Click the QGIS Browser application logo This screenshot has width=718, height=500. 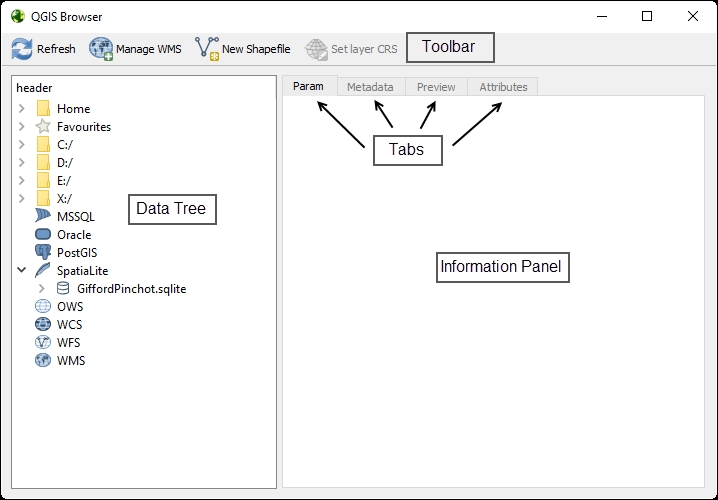(18, 16)
